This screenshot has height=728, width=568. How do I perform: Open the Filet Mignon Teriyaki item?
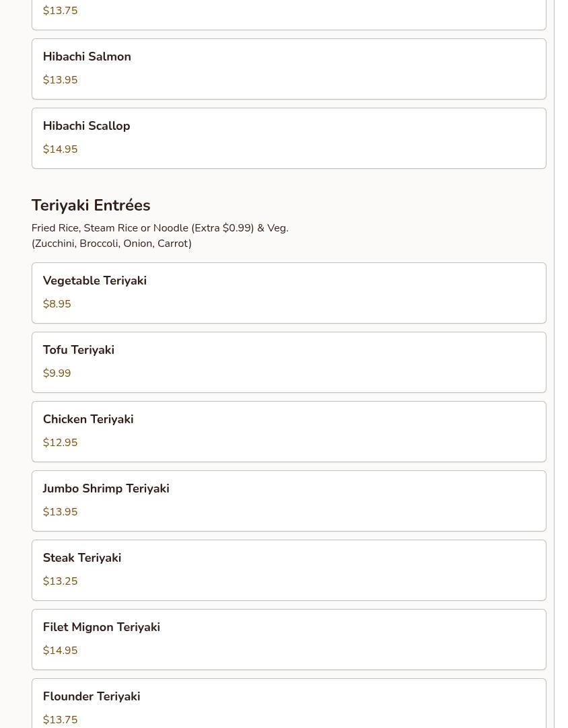pyautogui.click(x=288, y=639)
